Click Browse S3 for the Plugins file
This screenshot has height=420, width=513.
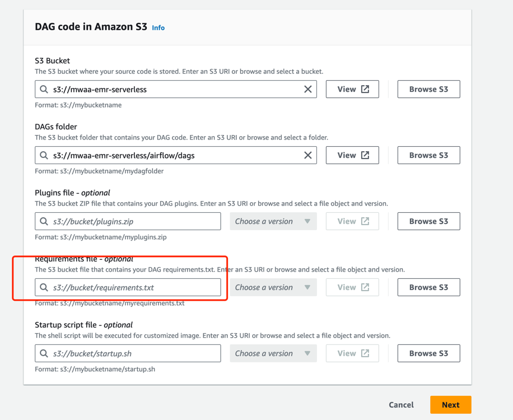click(428, 221)
